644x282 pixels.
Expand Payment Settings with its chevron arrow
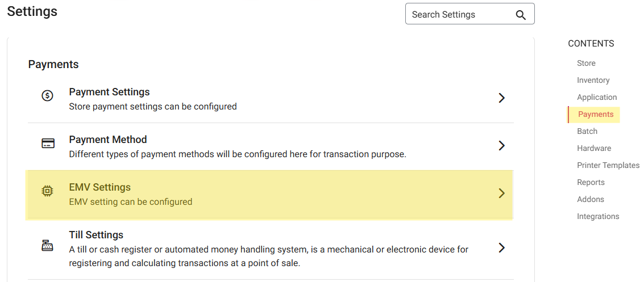pos(501,98)
